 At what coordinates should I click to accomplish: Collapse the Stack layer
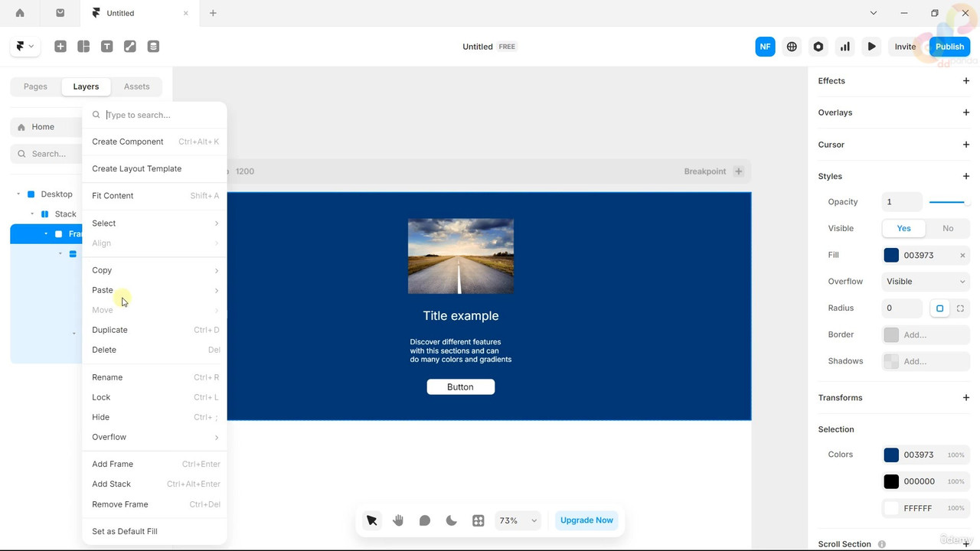coord(32,214)
